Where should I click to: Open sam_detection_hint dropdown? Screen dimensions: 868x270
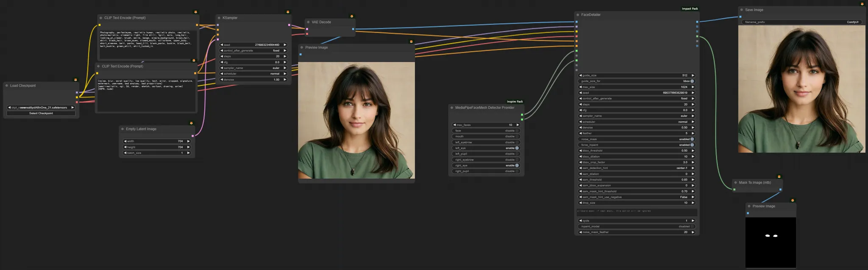tap(637, 168)
